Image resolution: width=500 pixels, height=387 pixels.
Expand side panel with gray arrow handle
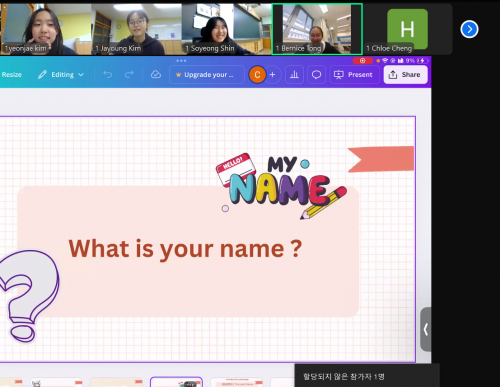426,329
